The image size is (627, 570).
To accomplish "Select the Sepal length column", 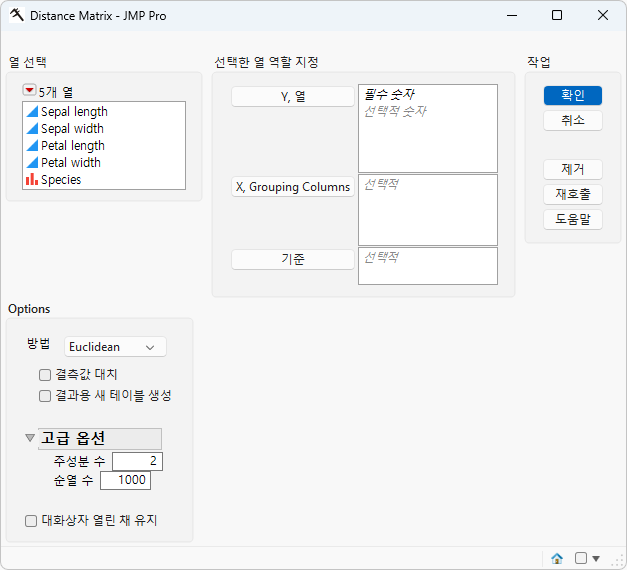I will [x=74, y=111].
